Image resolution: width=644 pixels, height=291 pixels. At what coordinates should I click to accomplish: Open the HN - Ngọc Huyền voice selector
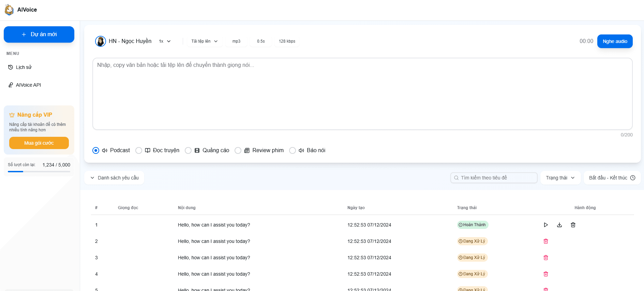click(x=123, y=41)
